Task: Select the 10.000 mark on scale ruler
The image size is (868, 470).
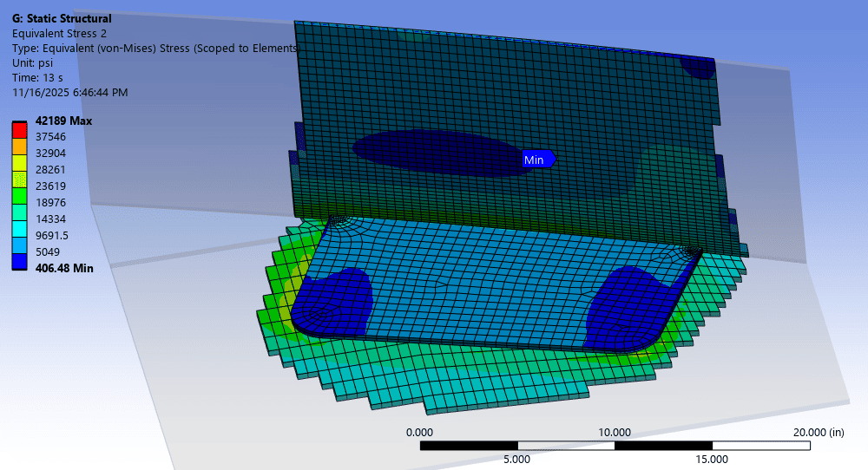Action: (615, 432)
